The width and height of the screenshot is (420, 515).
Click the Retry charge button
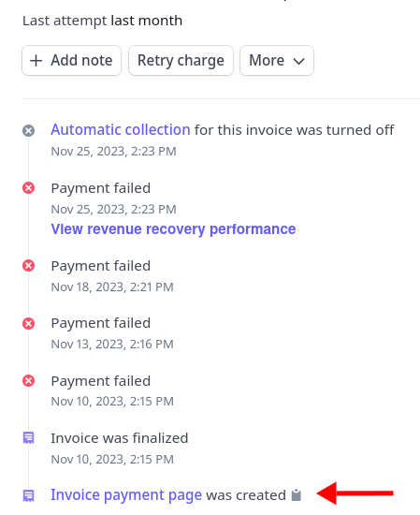coord(181,61)
